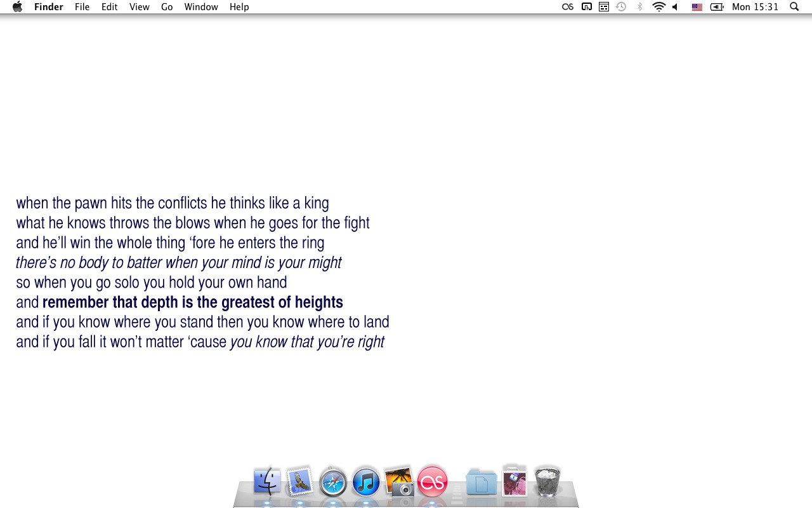
Task: Click the Mon 15:31 clock
Action: (755, 7)
